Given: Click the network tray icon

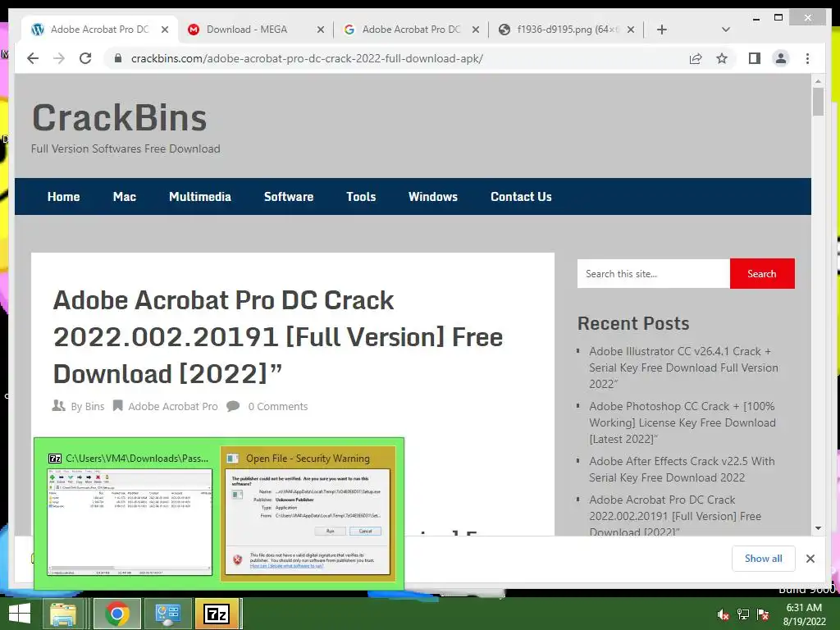Looking at the screenshot, I should click(x=743, y=614).
